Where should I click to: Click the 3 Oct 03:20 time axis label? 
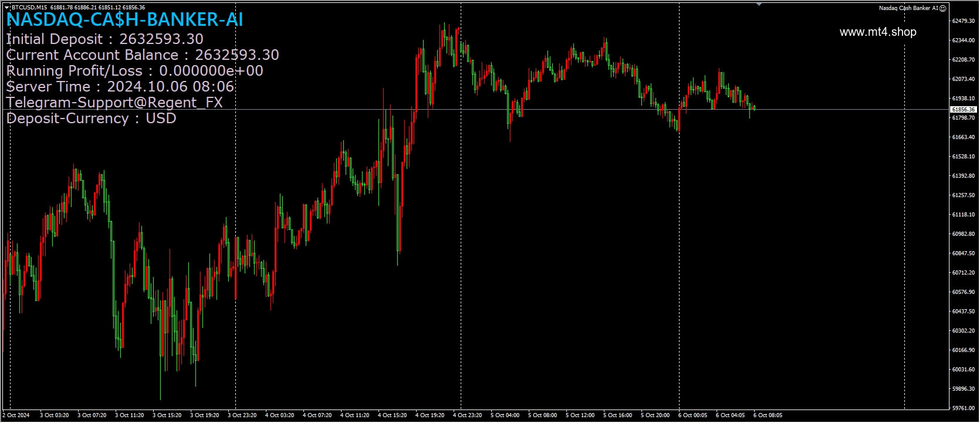(x=54, y=415)
